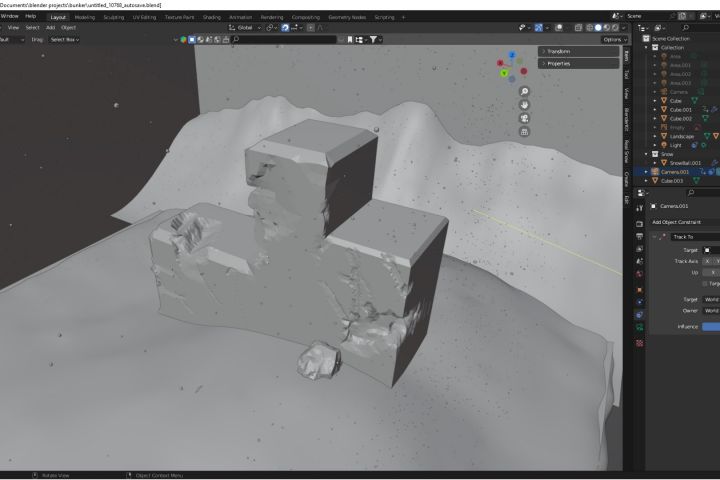Select wireframe viewport shading
Image resolution: width=720 pixels, height=480 pixels.
[590, 28]
